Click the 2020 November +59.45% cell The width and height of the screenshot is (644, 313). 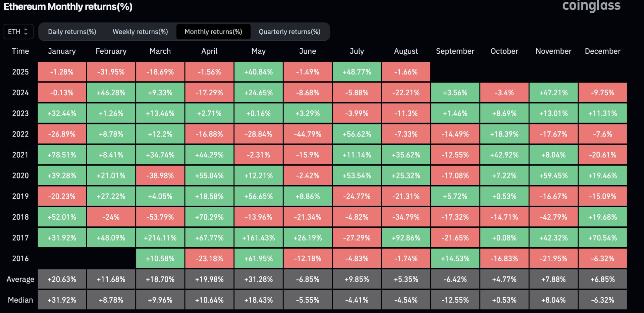[553, 175]
